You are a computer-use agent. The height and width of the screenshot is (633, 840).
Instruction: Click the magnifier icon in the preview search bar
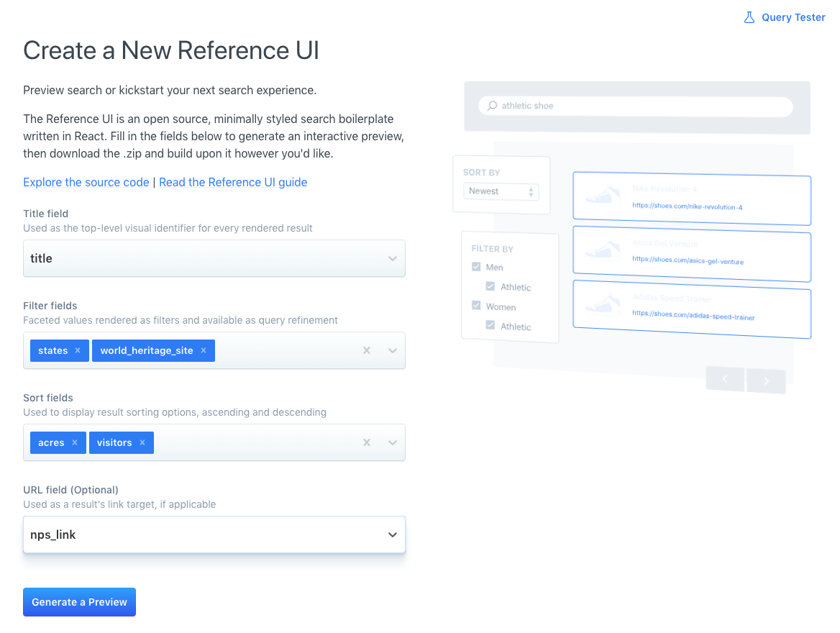click(x=491, y=105)
